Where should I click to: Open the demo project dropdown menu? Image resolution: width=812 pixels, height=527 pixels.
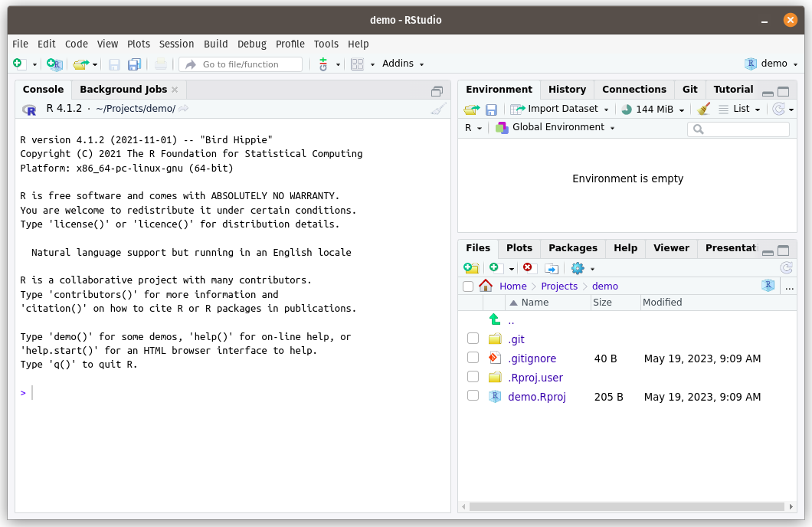click(771, 64)
